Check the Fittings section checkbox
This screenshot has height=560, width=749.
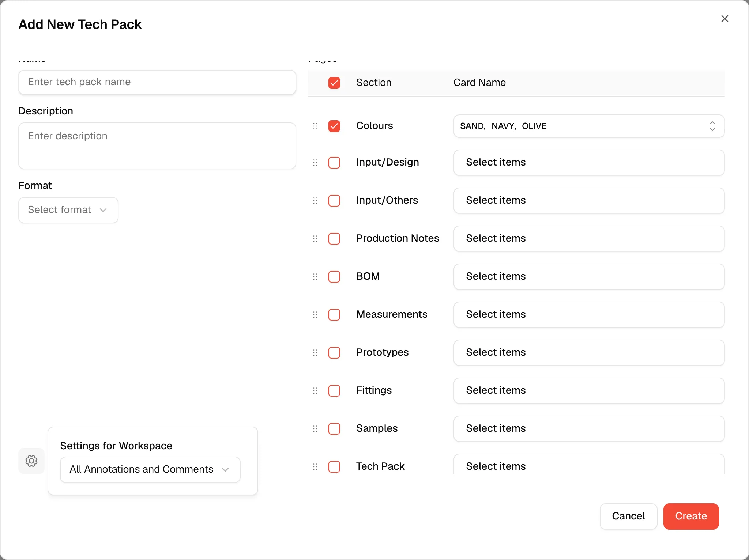tap(334, 391)
